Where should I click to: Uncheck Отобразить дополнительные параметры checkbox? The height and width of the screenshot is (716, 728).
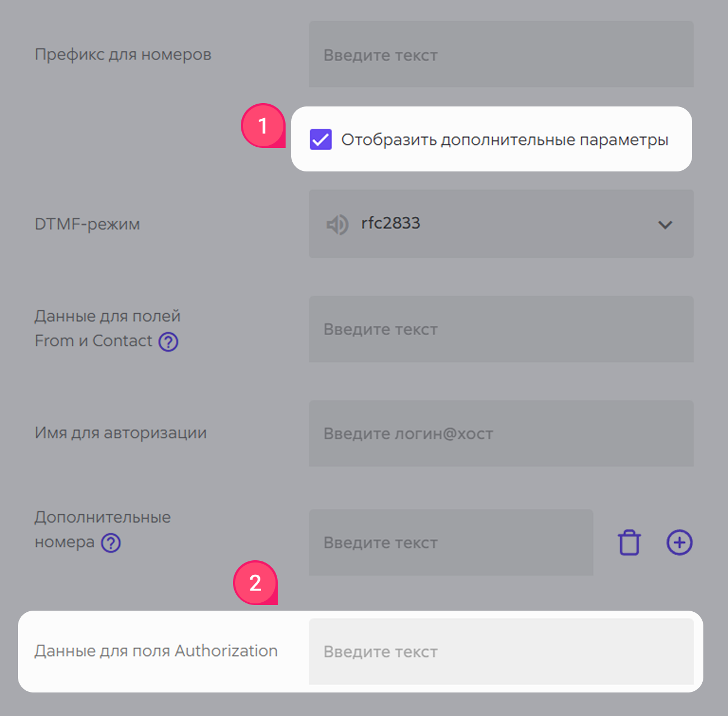(x=321, y=140)
